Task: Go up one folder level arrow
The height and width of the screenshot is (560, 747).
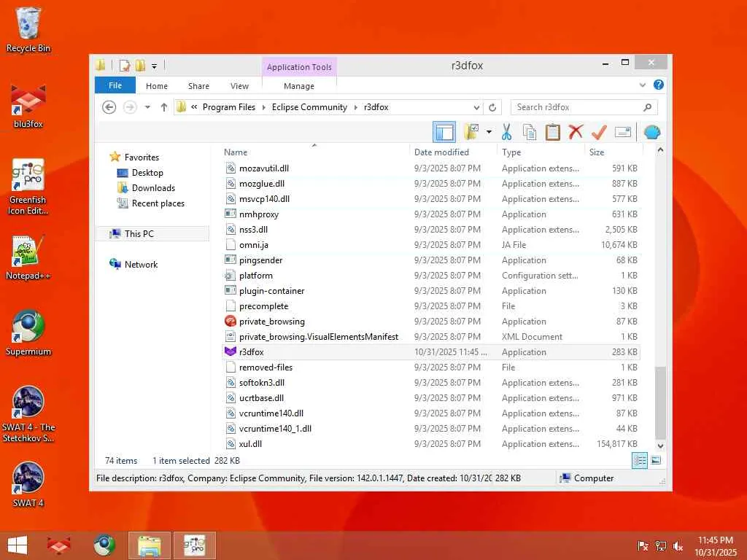Action: tap(164, 107)
